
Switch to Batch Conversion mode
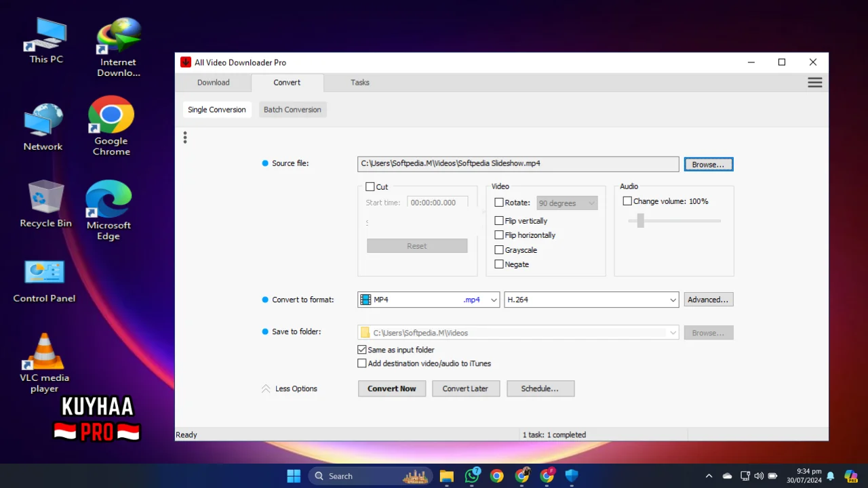click(x=292, y=110)
